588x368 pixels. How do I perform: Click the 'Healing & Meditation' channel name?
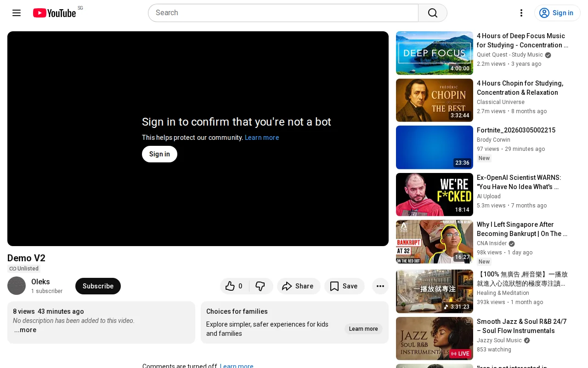[503, 293]
